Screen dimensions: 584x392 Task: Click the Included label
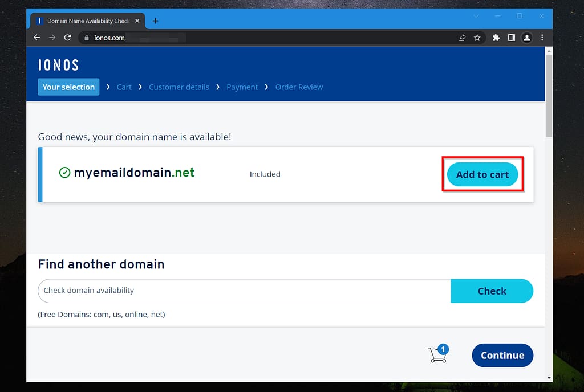tap(265, 174)
